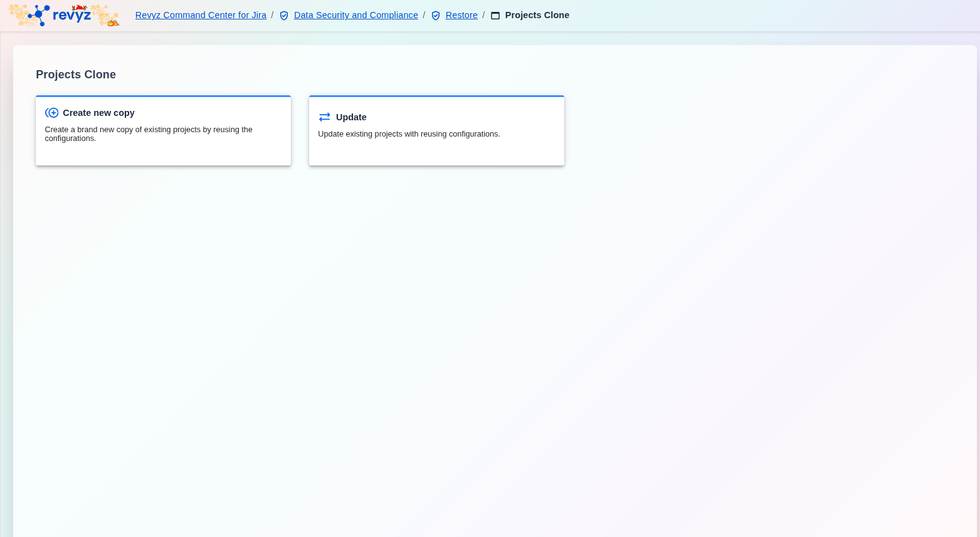The image size is (980, 537).
Task: Click the shield icon before Restore
Action: click(x=436, y=16)
